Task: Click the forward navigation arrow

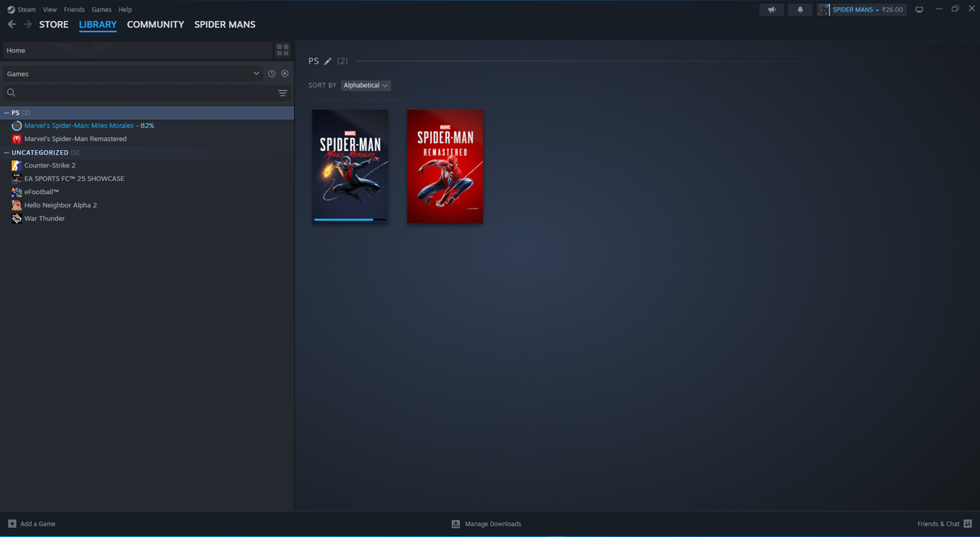Action: 28,25
